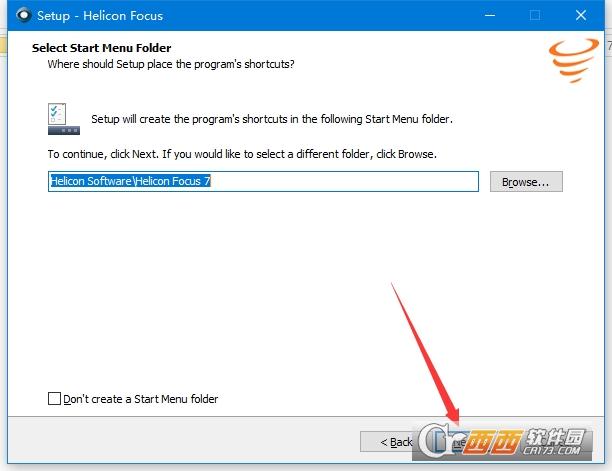The image size is (612, 471).
Task: Click the orange Helicon tornado logo
Action: tap(567, 60)
